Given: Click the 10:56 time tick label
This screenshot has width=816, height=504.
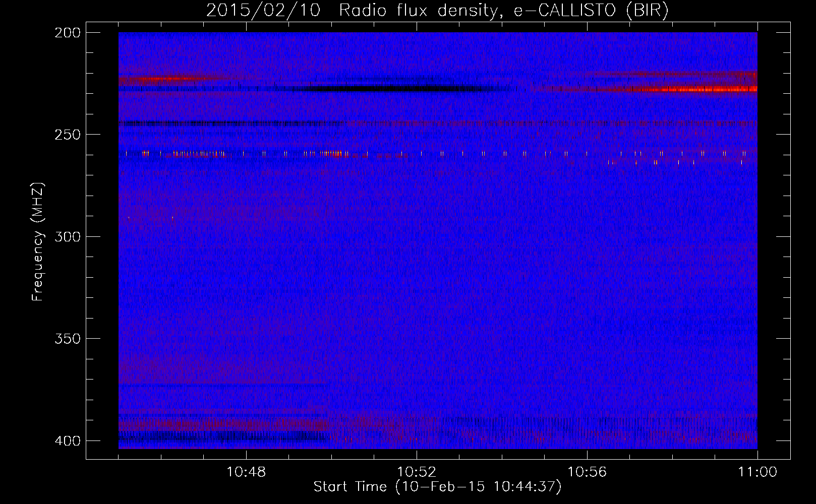Looking at the screenshot, I should point(587,472).
